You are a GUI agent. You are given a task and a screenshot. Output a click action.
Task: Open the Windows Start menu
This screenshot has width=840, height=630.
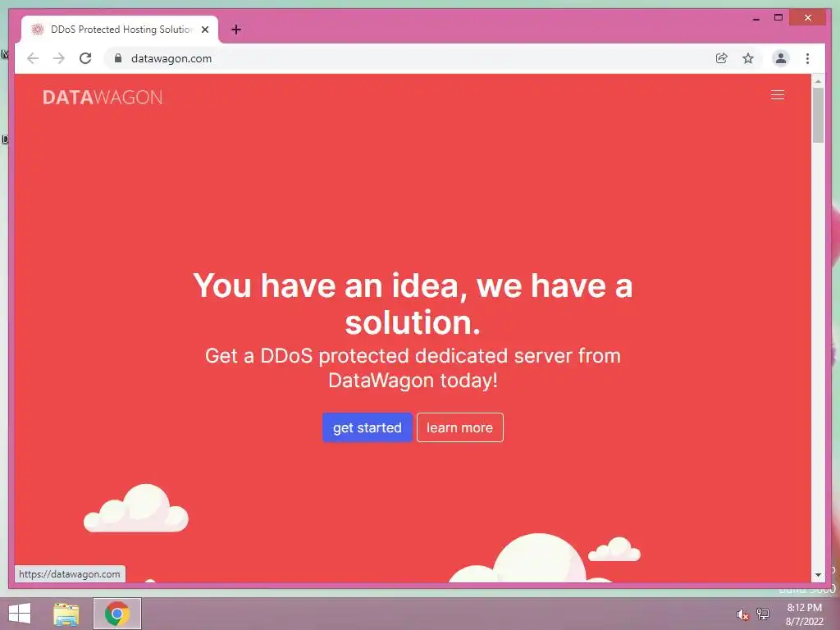click(x=20, y=614)
